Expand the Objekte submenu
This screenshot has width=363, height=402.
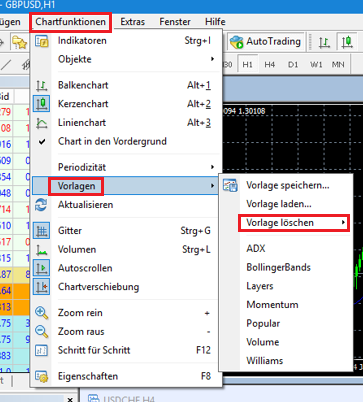(126, 59)
